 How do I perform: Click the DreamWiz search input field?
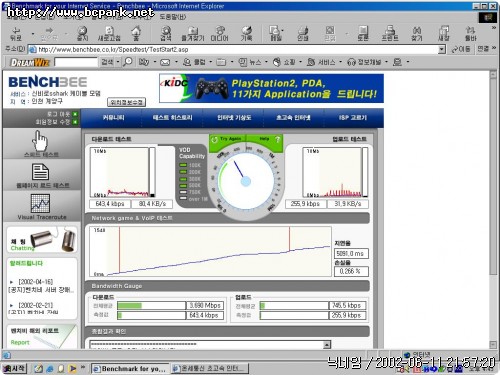(x=76, y=62)
